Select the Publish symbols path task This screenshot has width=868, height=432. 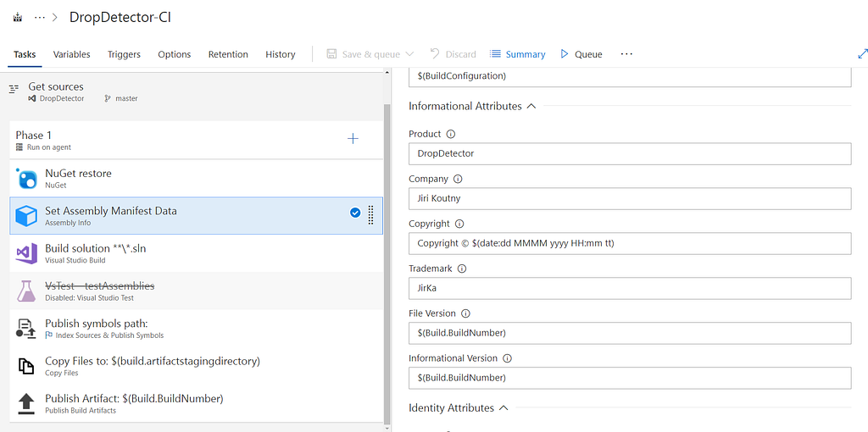pyautogui.click(x=196, y=329)
